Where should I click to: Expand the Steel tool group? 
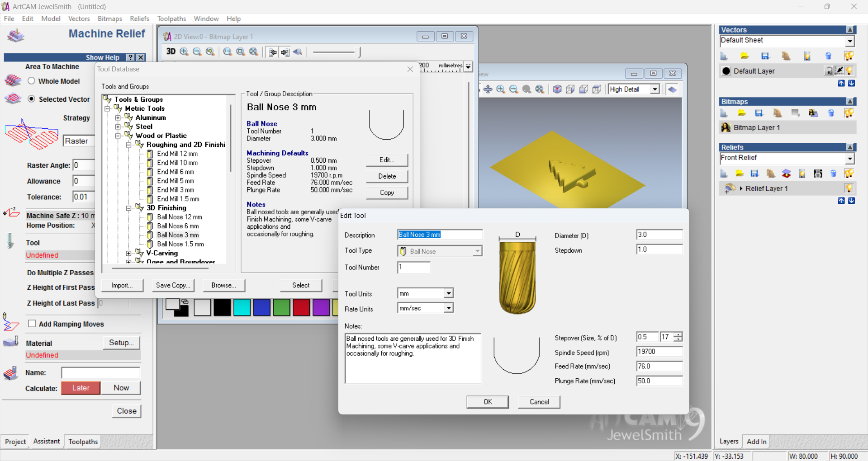118,127
